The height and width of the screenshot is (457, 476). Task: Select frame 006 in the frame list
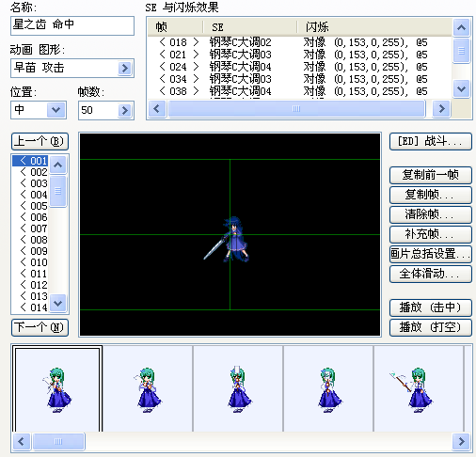30,217
